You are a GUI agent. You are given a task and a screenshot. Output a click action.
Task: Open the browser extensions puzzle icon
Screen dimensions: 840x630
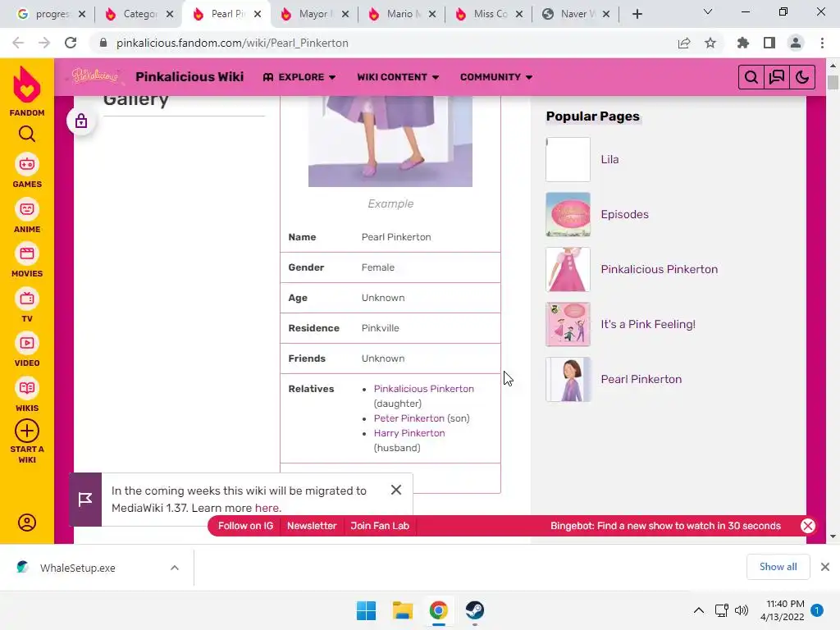click(743, 43)
